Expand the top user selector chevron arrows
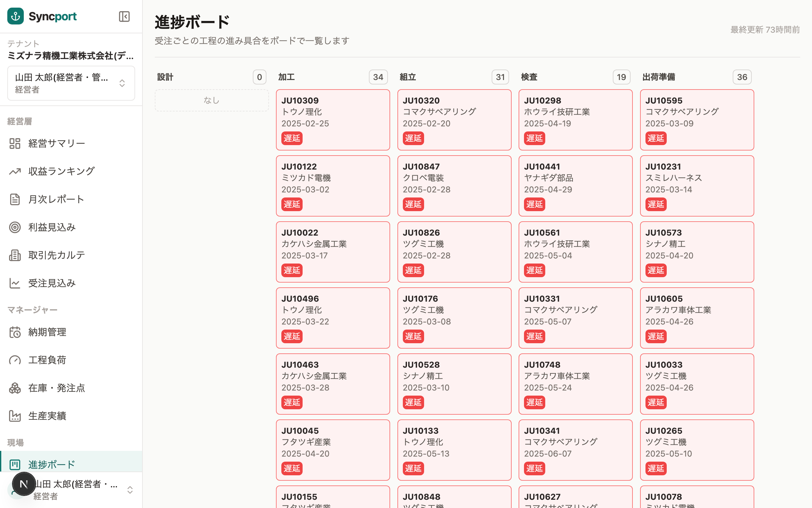This screenshot has height=508, width=812. click(x=122, y=83)
